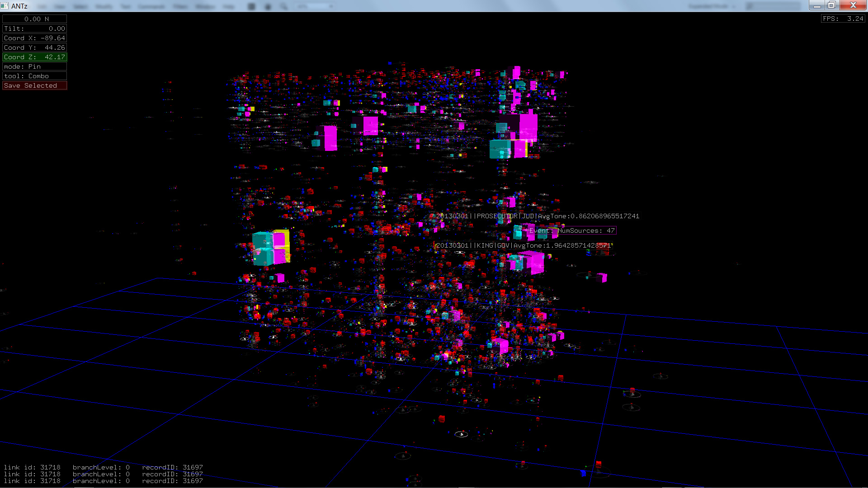This screenshot has width=868, height=488.
Task: Select the PROSECUTOR JUD AvgTone tag label
Action: [538, 216]
